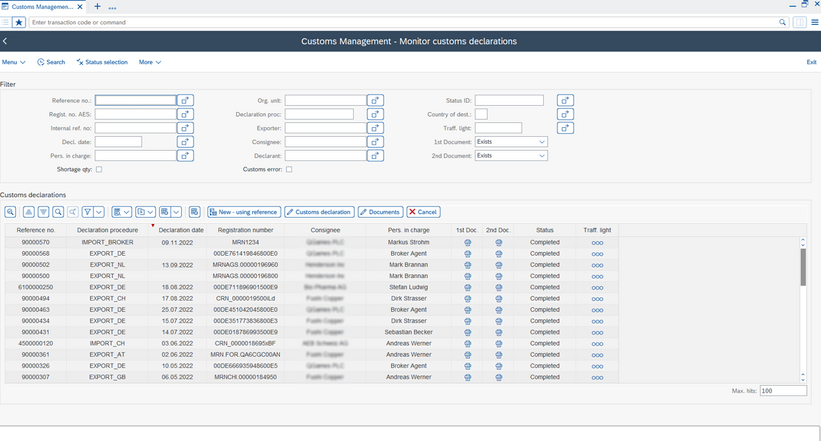Open the 1st Document dropdown
Viewport: 821px width, 441px height.
click(x=511, y=142)
